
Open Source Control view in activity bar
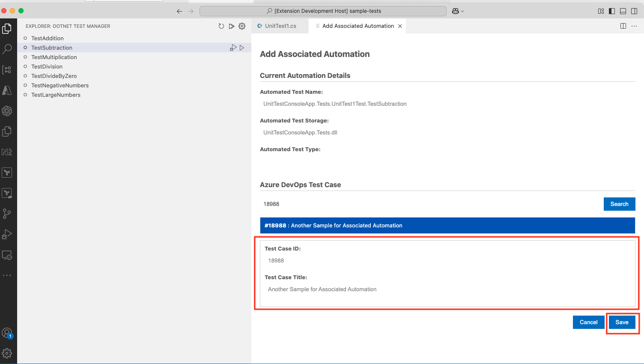click(7, 214)
